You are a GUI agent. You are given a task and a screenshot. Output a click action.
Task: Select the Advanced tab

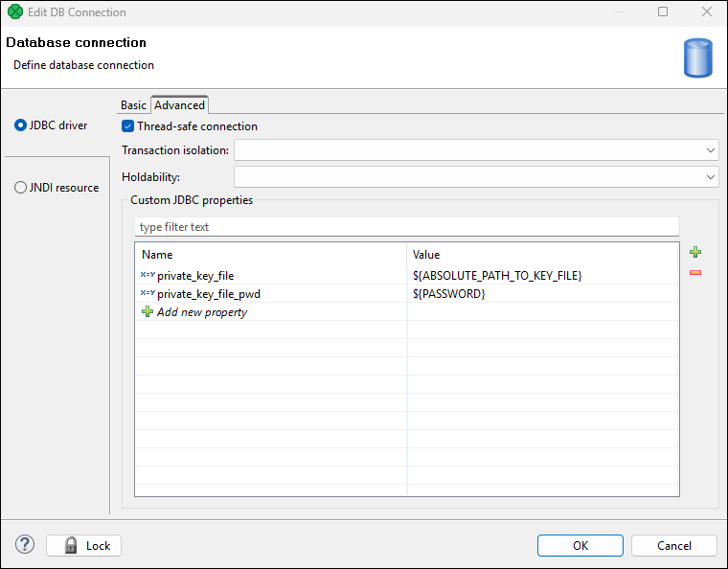[x=179, y=105]
